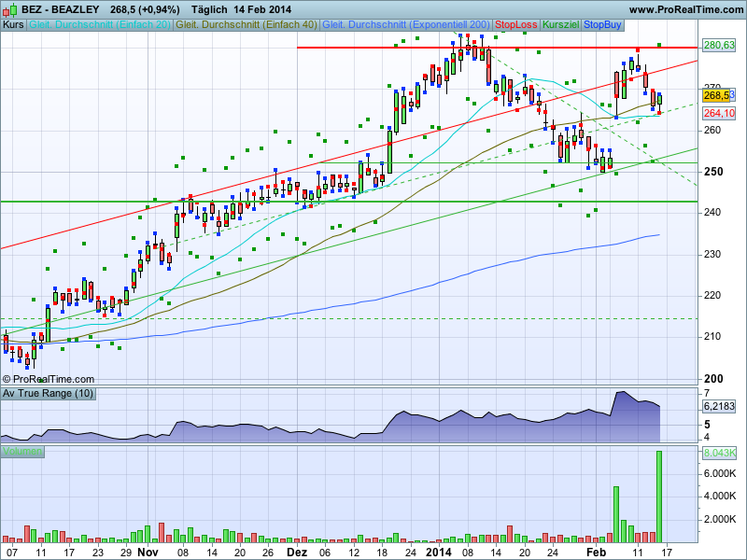The height and width of the screenshot is (560, 747).
Task: Click the © ProRealTime.com watermark
Action: pyautogui.click(x=49, y=379)
